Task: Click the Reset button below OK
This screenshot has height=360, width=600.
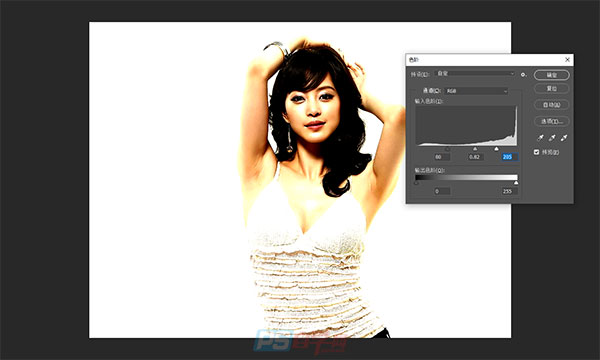Action: click(551, 89)
